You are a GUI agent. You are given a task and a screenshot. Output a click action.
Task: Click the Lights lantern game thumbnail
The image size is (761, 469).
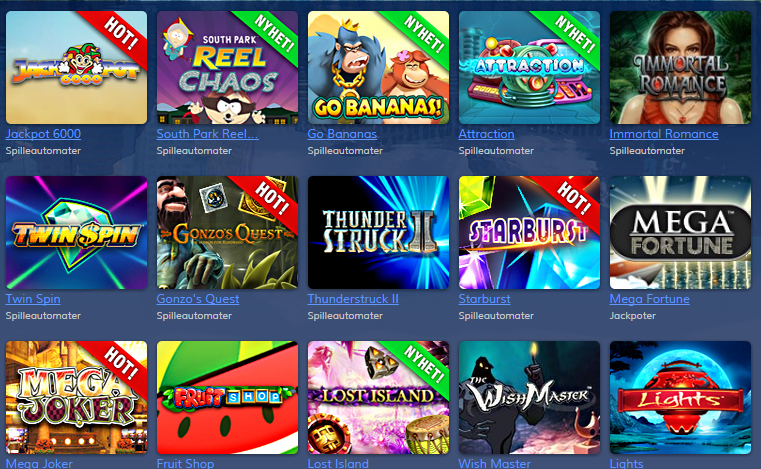[x=680, y=398]
